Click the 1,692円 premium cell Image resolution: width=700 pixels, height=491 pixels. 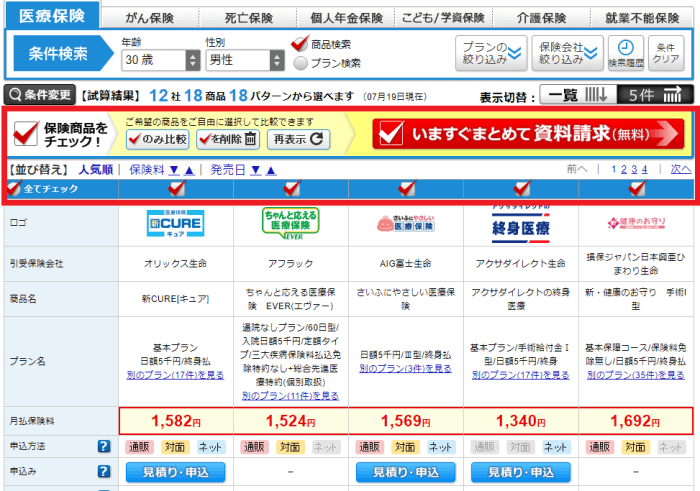(x=636, y=421)
